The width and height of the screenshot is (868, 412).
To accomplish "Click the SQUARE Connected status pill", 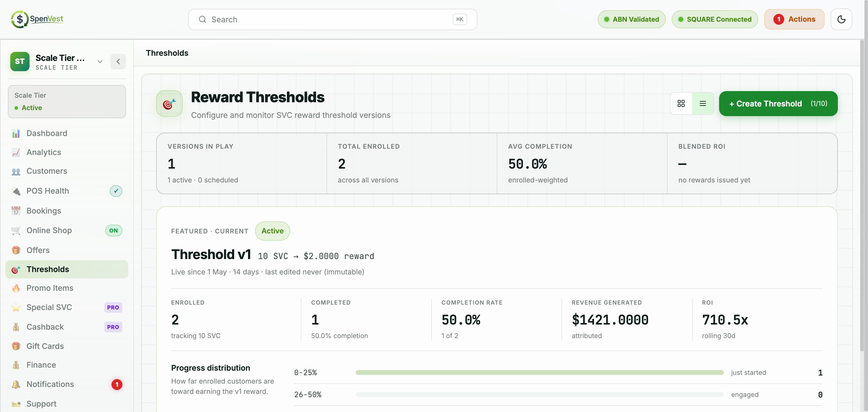I will click(715, 19).
